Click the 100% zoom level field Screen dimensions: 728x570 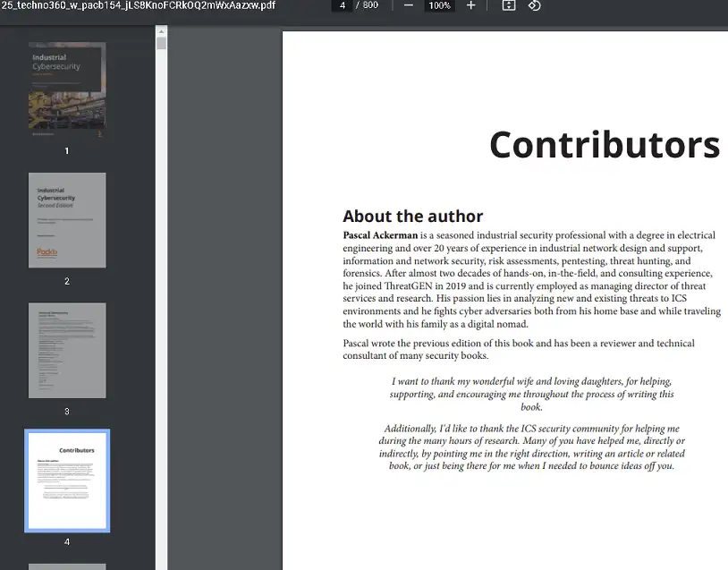coord(439,5)
